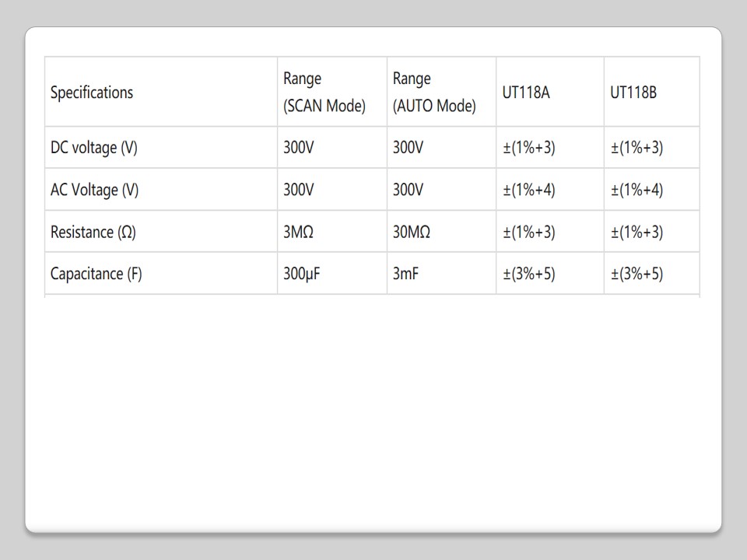Click the 3MΩ resistance range cell
Image resolution: width=747 pixels, height=560 pixels.
tap(299, 232)
